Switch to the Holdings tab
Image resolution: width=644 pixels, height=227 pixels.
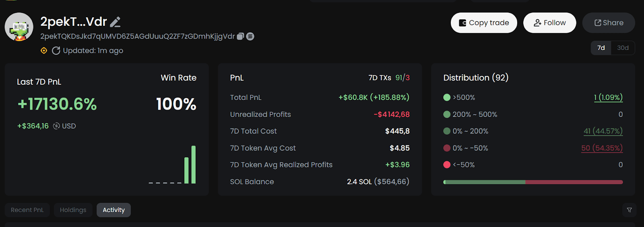(73, 210)
